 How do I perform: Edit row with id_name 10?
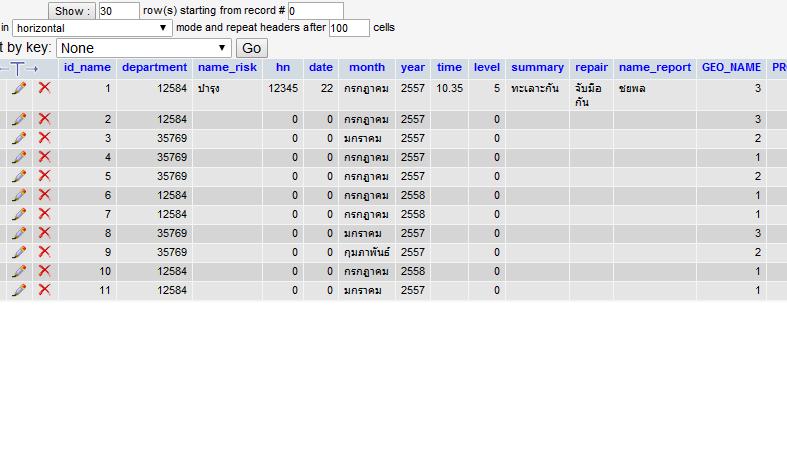pyautogui.click(x=19, y=271)
